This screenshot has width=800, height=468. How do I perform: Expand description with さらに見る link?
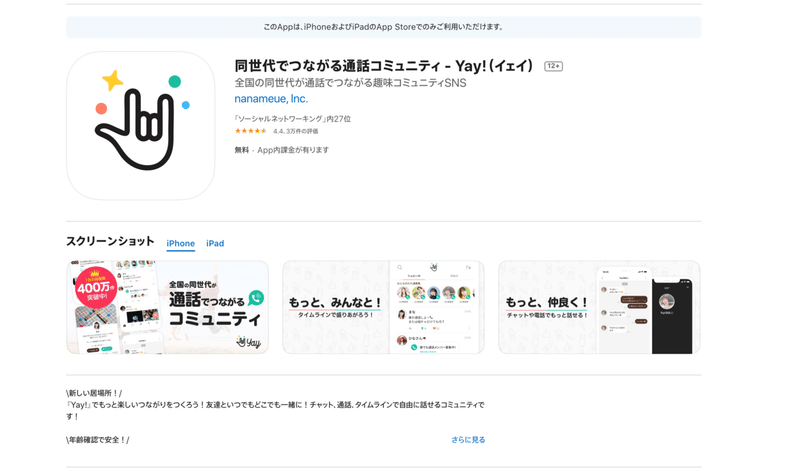click(468, 439)
